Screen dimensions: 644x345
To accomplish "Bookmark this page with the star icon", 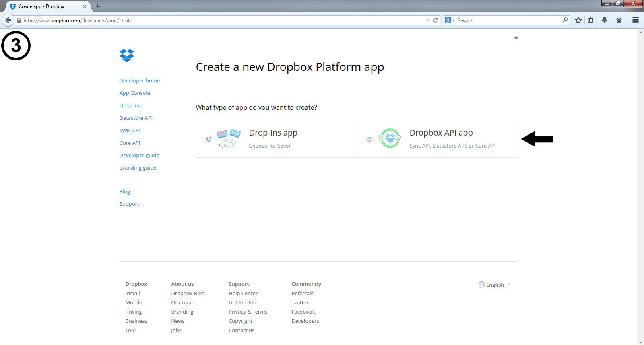I will (578, 20).
